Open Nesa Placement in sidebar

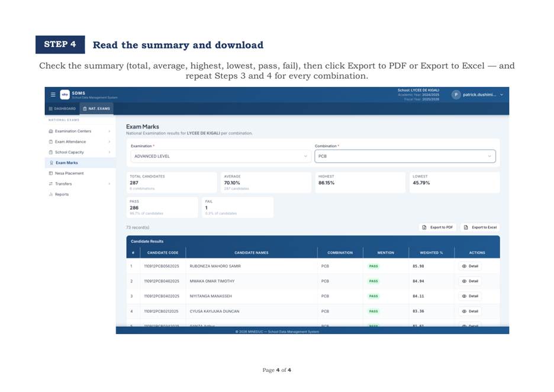80,173
